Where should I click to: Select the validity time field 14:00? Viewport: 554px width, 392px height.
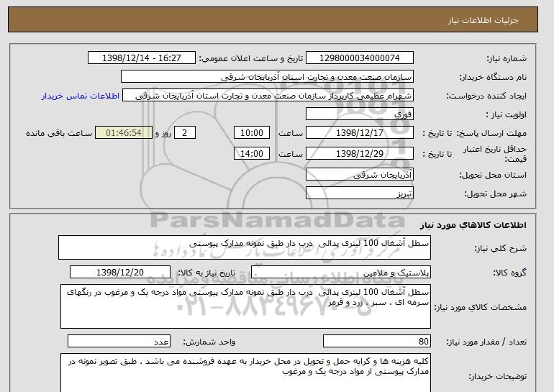click(252, 154)
